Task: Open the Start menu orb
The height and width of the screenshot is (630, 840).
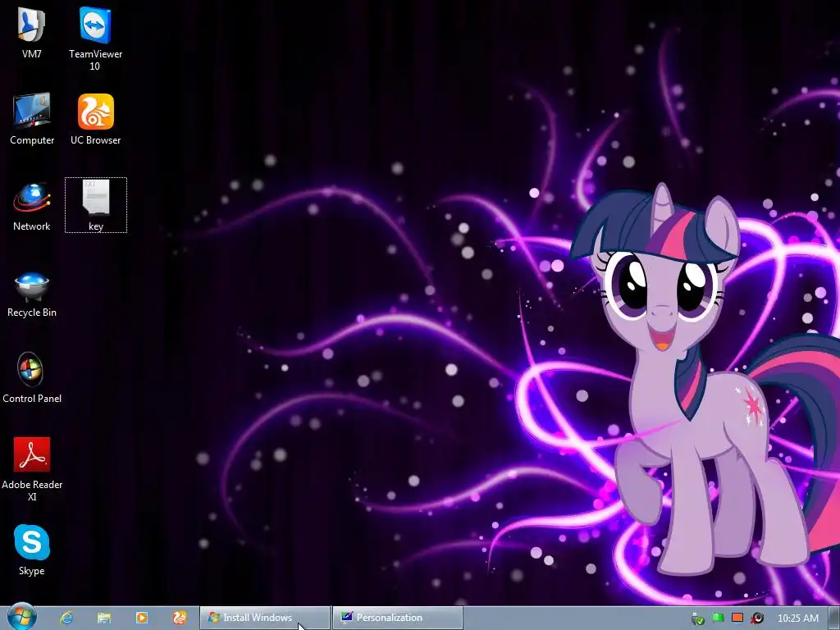Action: click(x=21, y=617)
